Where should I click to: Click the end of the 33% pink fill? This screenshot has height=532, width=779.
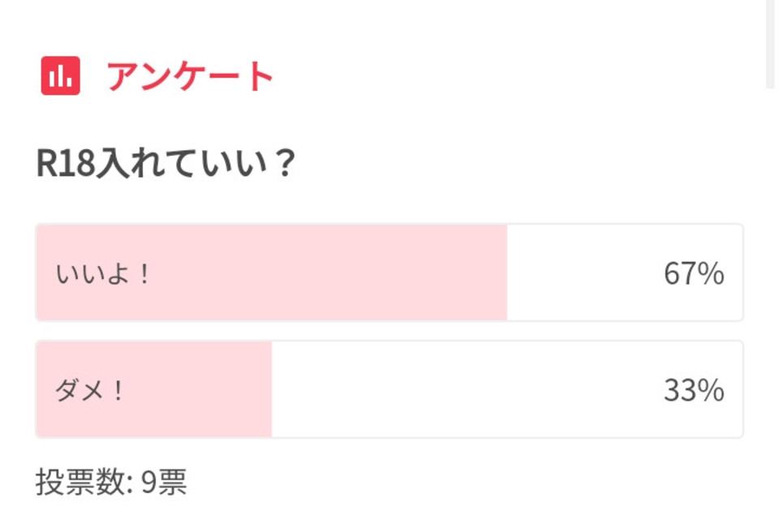pos(269,389)
